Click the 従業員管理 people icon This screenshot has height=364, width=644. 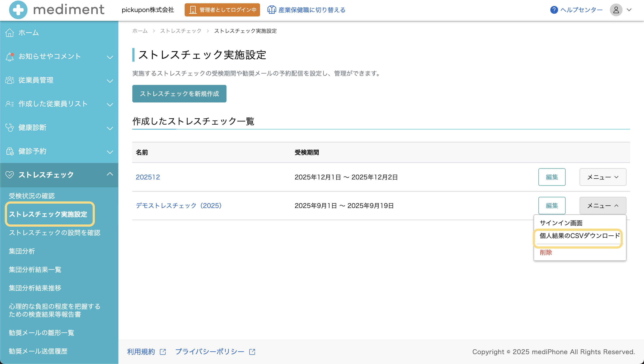[9, 80]
